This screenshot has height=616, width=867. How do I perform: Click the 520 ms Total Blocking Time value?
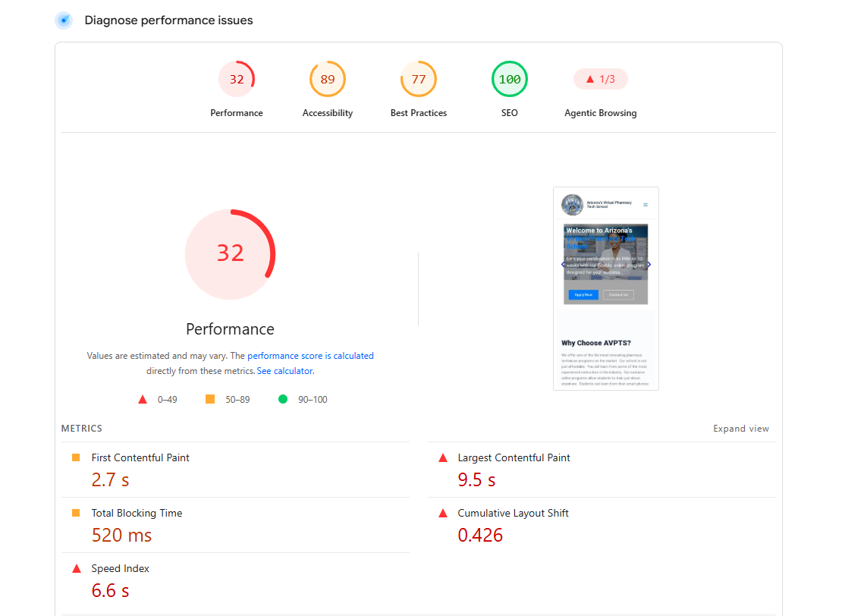point(121,536)
